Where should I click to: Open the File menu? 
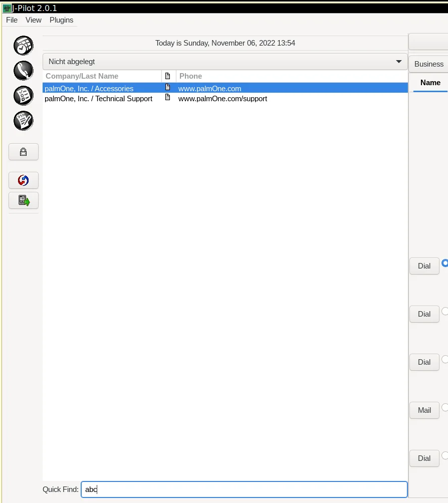(12, 20)
